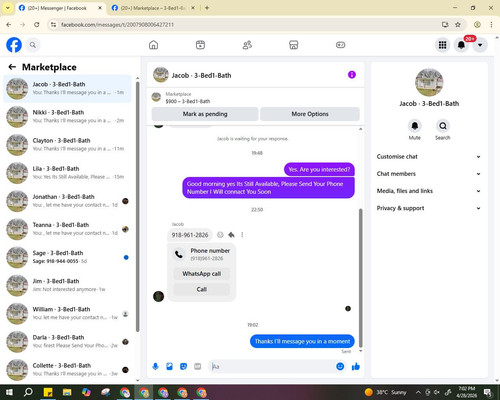
Task: Click the '918-961-2826' message bubble
Action: pyautogui.click(x=190, y=235)
